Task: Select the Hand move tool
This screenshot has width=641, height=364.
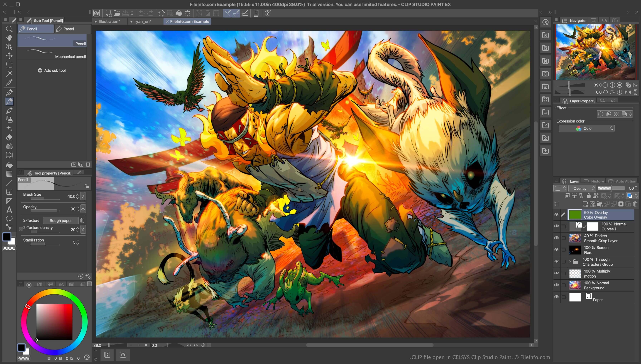Action: pos(9,38)
